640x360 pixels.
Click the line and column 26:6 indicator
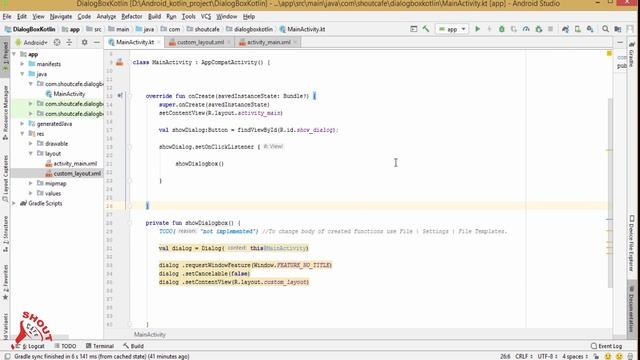505,356
